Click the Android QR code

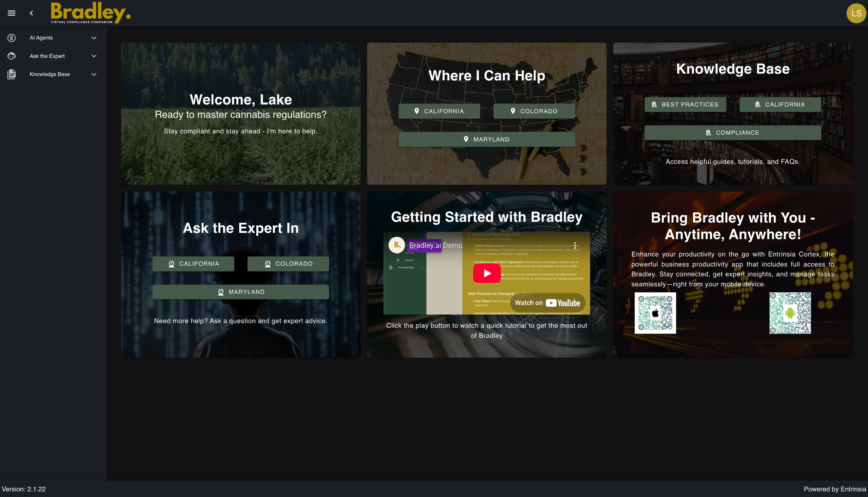(790, 313)
